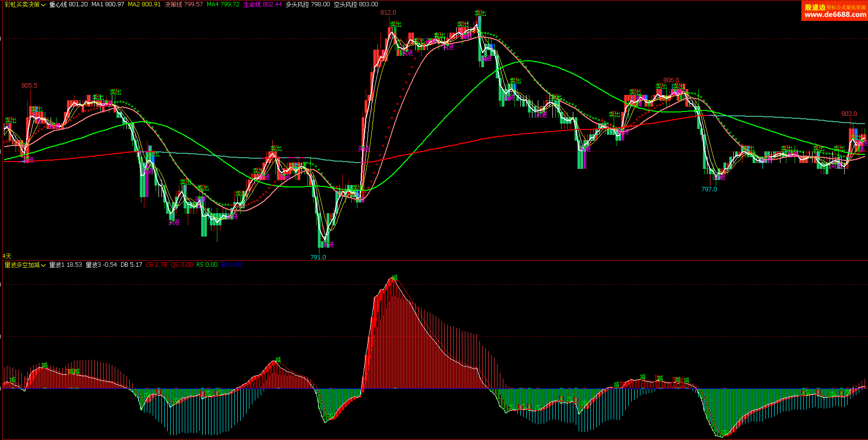Select the 多头风控 798.00 label
The width and height of the screenshot is (868, 440).
(307, 4)
